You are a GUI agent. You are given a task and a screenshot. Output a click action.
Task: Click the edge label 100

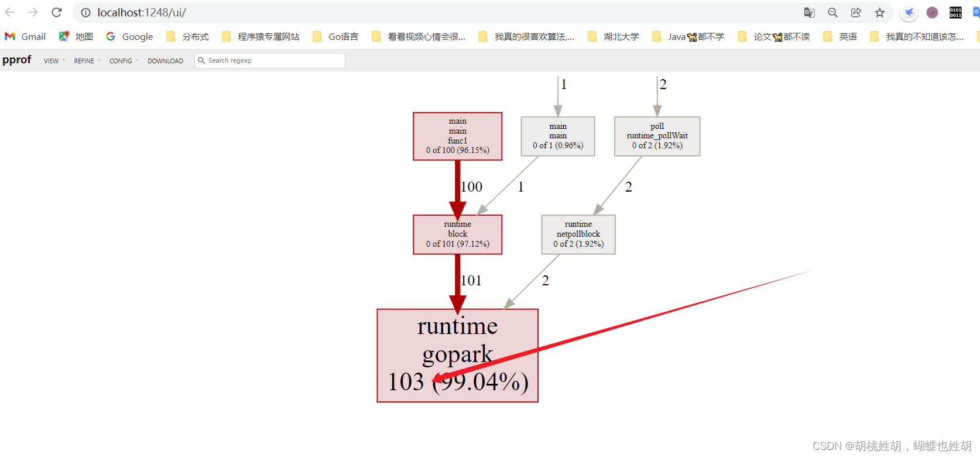tap(472, 187)
